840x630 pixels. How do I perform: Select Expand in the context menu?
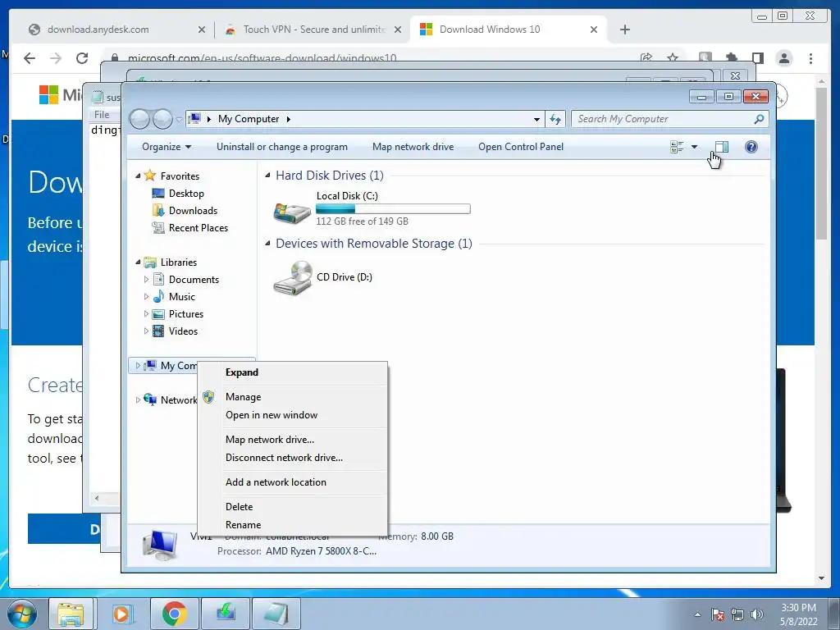pyautogui.click(x=242, y=372)
